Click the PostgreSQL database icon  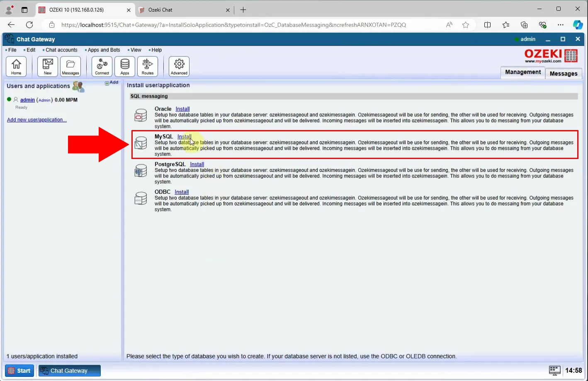pyautogui.click(x=141, y=171)
